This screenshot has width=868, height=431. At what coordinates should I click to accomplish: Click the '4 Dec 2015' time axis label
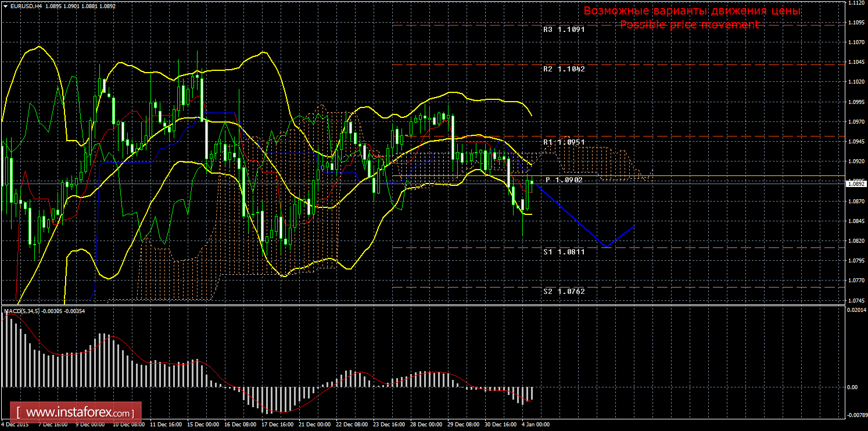pyautogui.click(x=15, y=425)
